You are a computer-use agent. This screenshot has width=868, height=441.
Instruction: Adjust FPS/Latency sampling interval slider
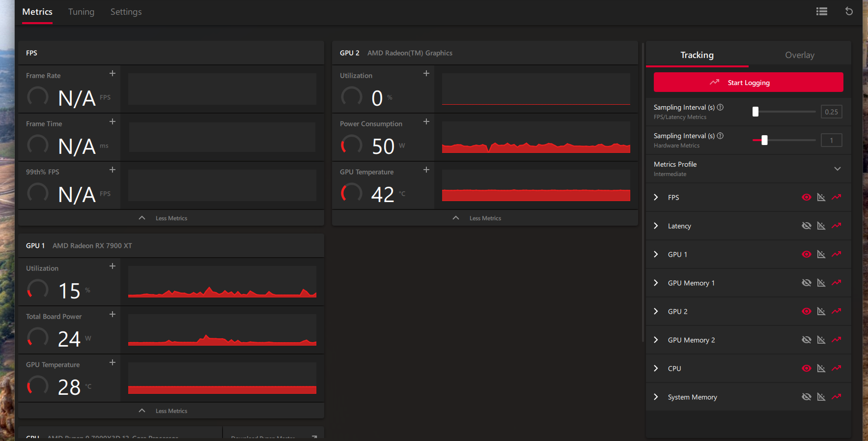pyautogui.click(x=756, y=112)
